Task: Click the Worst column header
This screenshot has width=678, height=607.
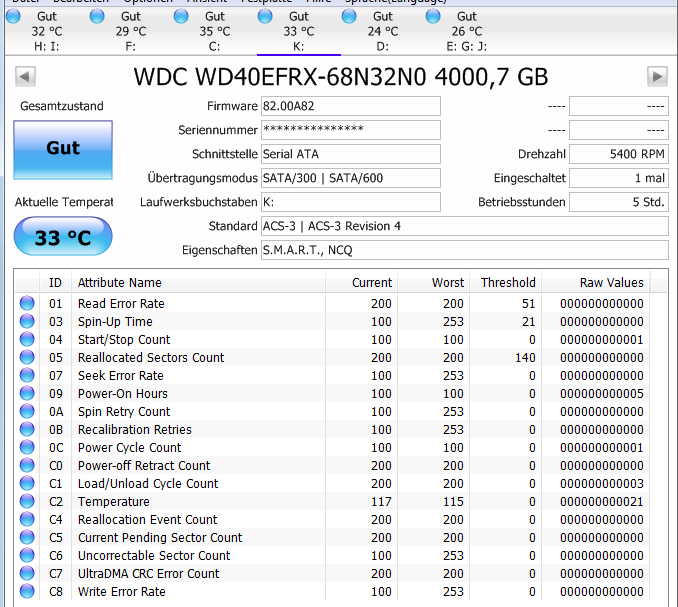Action: [433, 283]
